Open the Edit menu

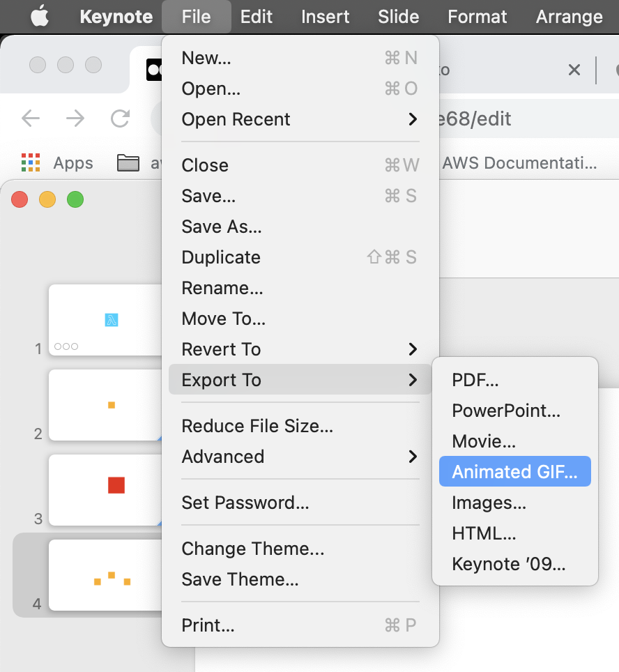(256, 17)
